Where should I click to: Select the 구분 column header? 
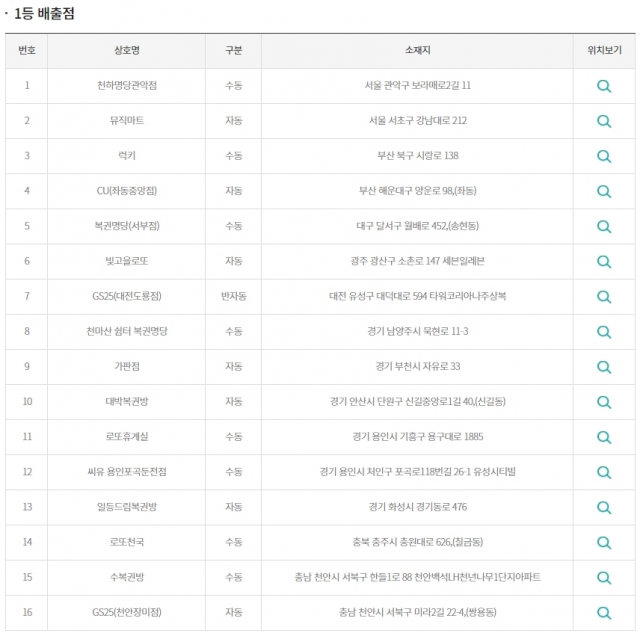pyautogui.click(x=233, y=50)
